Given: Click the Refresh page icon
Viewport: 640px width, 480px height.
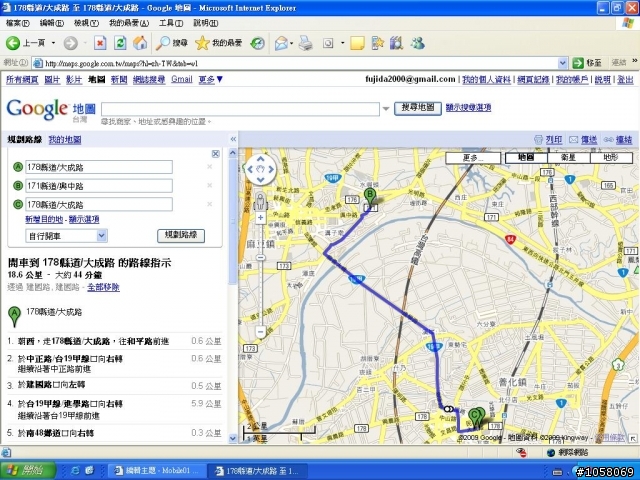Looking at the screenshot, I should click(x=120, y=43).
